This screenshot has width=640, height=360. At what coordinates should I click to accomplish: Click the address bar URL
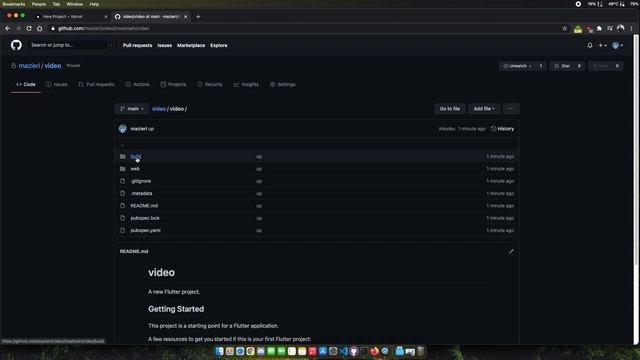click(x=103, y=29)
